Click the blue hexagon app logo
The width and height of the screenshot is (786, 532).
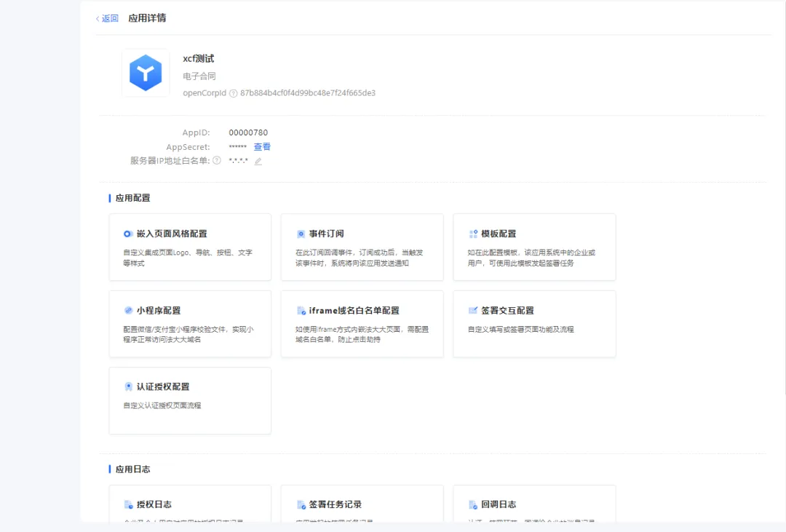tap(146, 73)
